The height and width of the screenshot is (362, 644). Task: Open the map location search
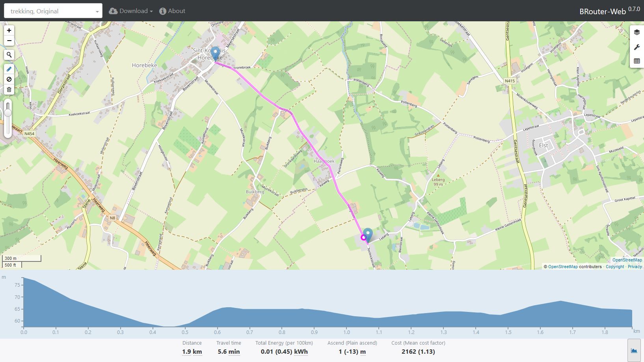(9, 55)
